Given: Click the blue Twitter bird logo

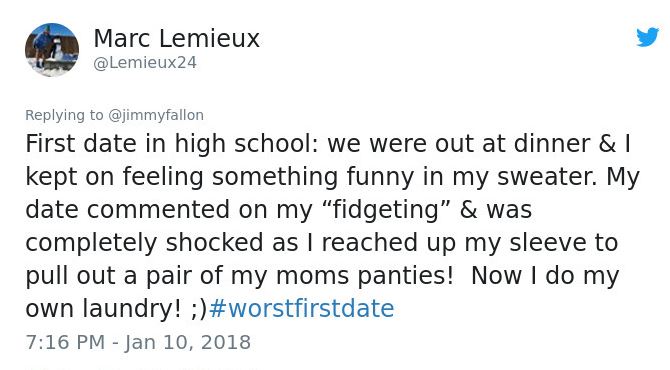Looking at the screenshot, I should tap(647, 37).
